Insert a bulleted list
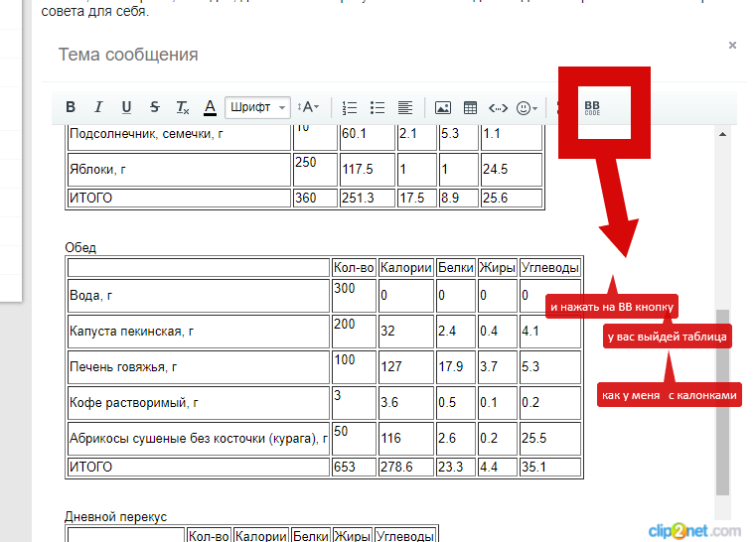The width and height of the screenshot is (756, 542). (377, 107)
